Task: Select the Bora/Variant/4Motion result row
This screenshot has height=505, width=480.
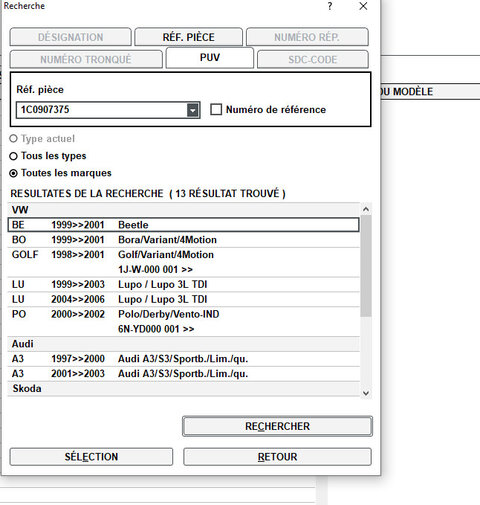Action: pos(184,240)
